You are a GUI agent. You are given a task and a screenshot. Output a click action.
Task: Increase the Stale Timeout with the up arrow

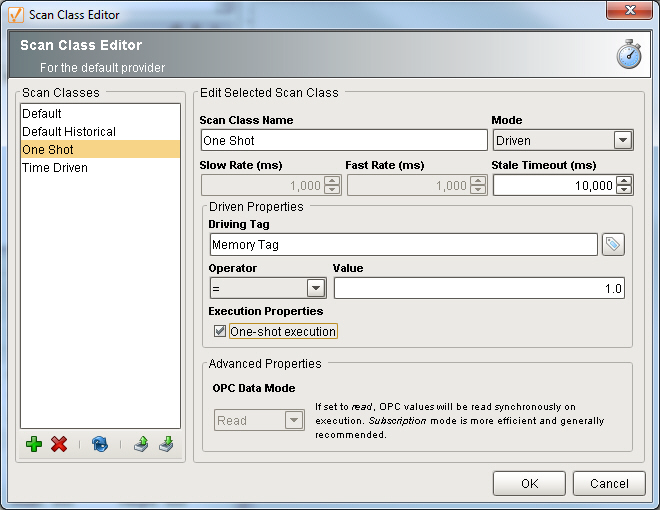click(x=624, y=180)
